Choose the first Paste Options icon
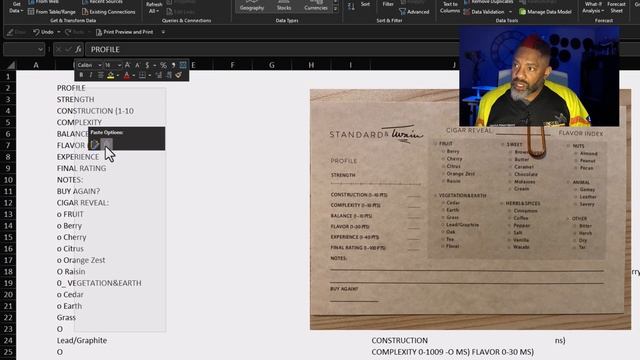 pyautogui.click(x=95, y=144)
